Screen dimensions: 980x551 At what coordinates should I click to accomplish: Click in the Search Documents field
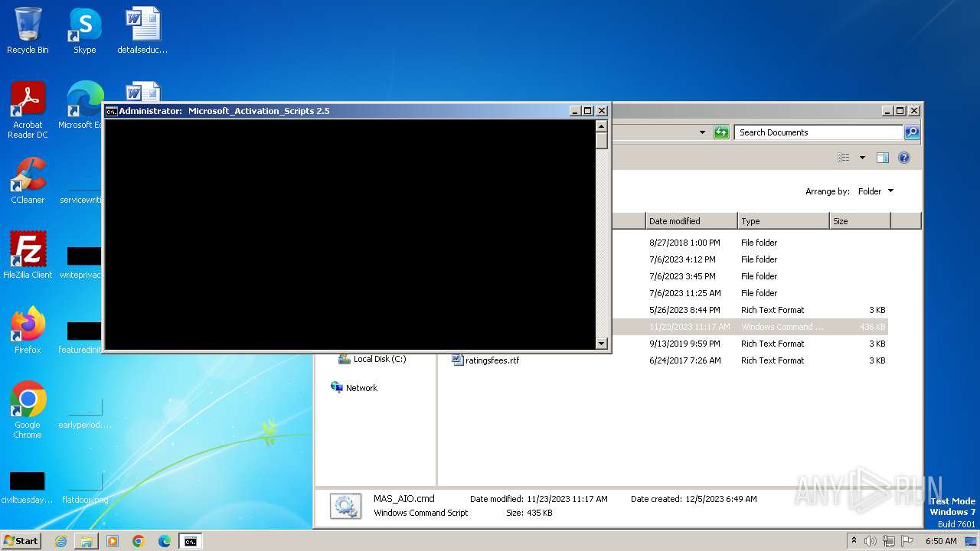click(818, 132)
